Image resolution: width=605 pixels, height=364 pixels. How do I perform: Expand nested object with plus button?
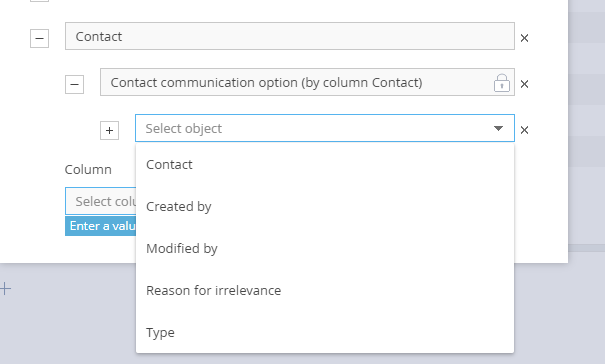click(x=110, y=130)
